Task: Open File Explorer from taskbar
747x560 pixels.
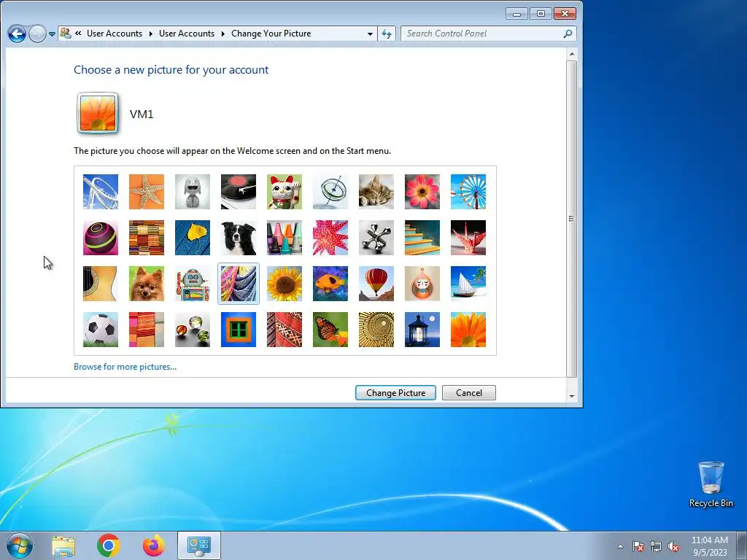Action: (x=63, y=545)
